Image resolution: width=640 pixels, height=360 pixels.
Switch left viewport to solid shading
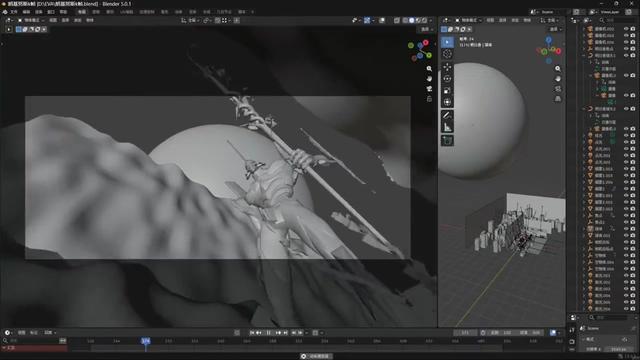(x=411, y=20)
